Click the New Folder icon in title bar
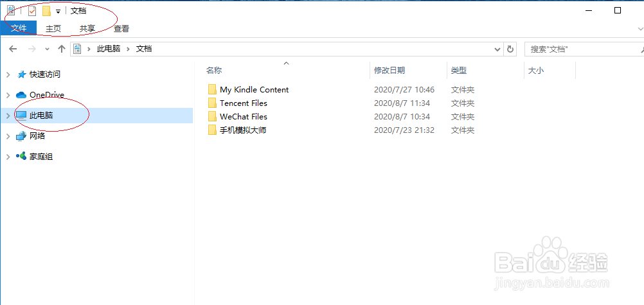The height and width of the screenshot is (305, 644). (x=46, y=11)
